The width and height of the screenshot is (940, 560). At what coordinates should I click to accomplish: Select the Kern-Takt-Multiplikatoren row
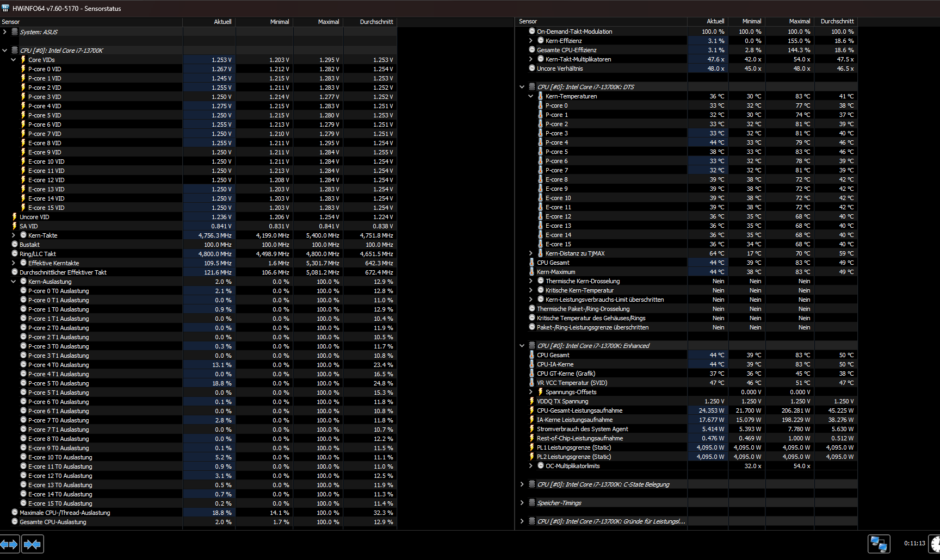click(x=687, y=59)
